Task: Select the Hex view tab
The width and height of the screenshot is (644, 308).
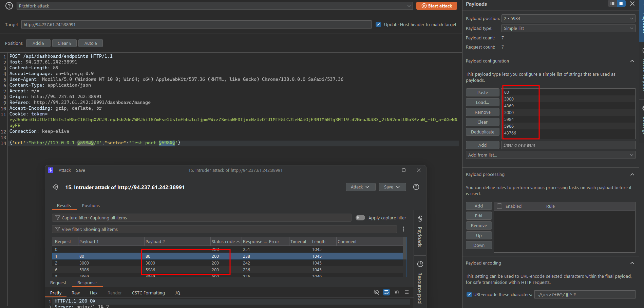Action: coord(94,293)
